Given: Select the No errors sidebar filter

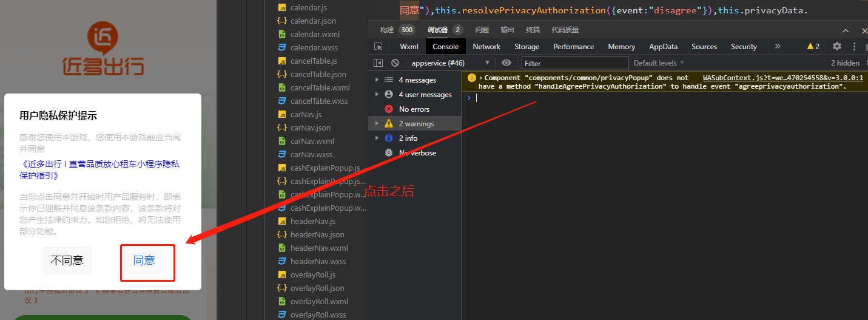Looking at the screenshot, I should coord(414,109).
